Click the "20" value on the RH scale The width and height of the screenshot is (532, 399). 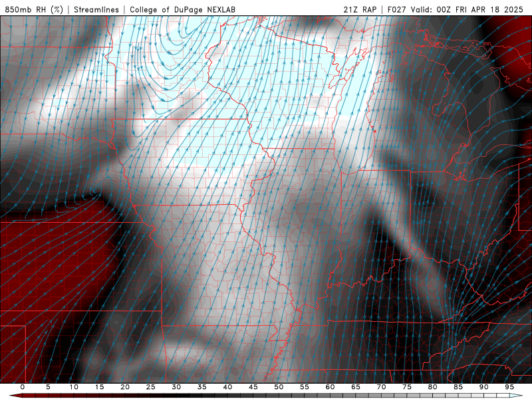pyautogui.click(x=125, y=387)
